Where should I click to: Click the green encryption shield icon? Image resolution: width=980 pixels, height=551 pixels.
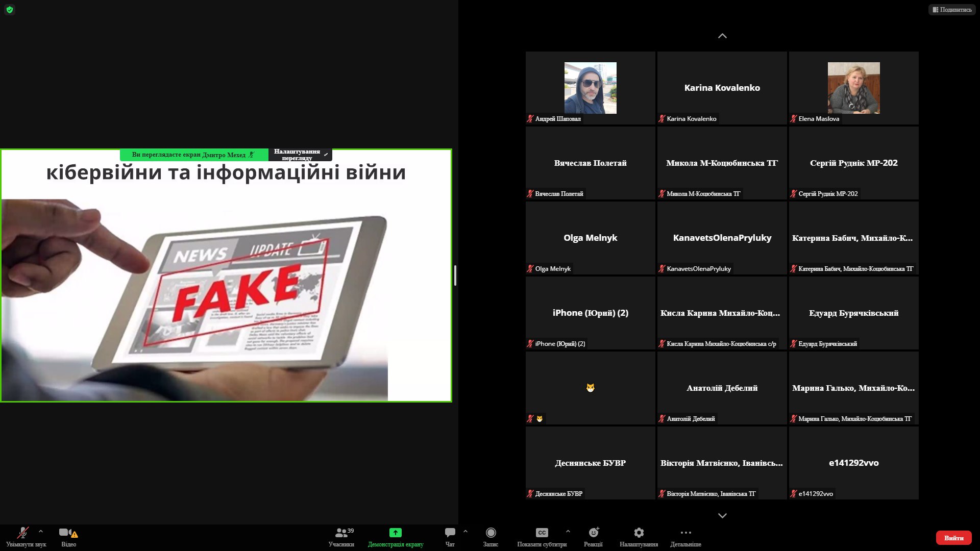(x=10, y=10)
